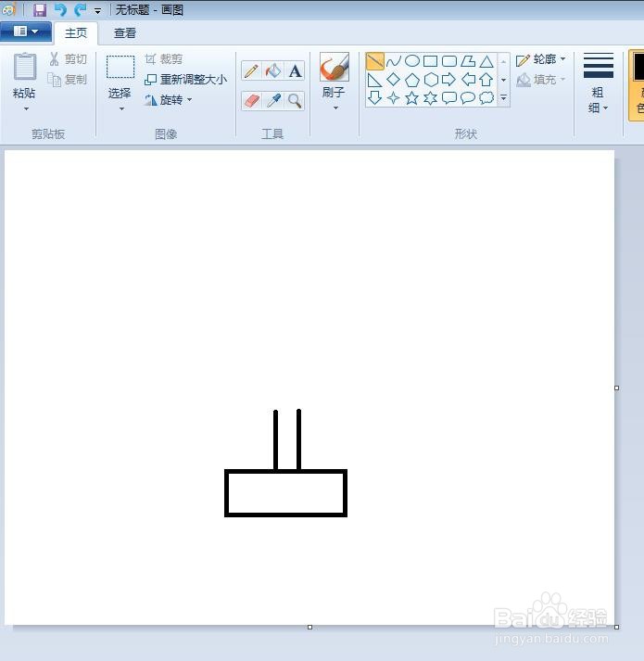Viewport: 644px width, 661px height.
Task: Click the 粘贴 paste clipboard button
Action: pos(24,75)
